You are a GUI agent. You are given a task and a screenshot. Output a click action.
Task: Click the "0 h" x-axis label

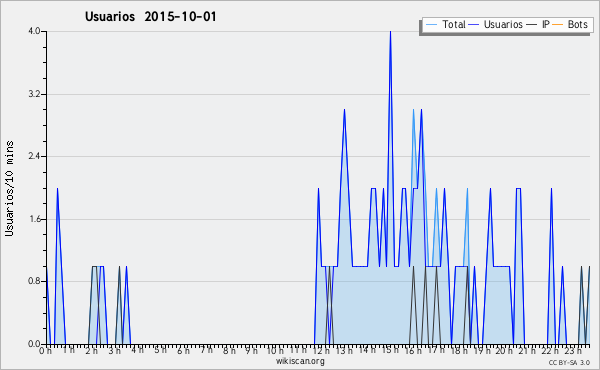[45, 350]
